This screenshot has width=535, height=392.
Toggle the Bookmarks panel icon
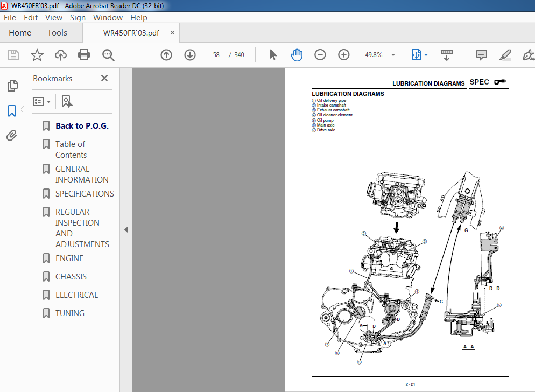pos(12,110)
